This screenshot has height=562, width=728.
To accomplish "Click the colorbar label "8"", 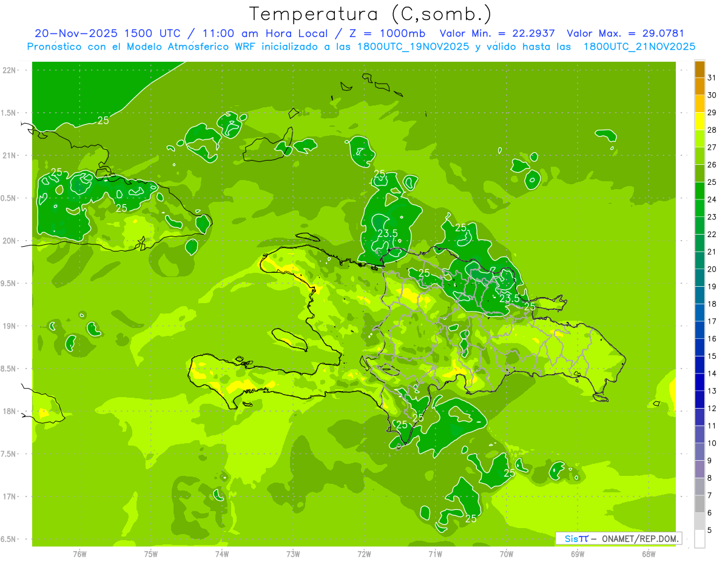I will point(710,478).
